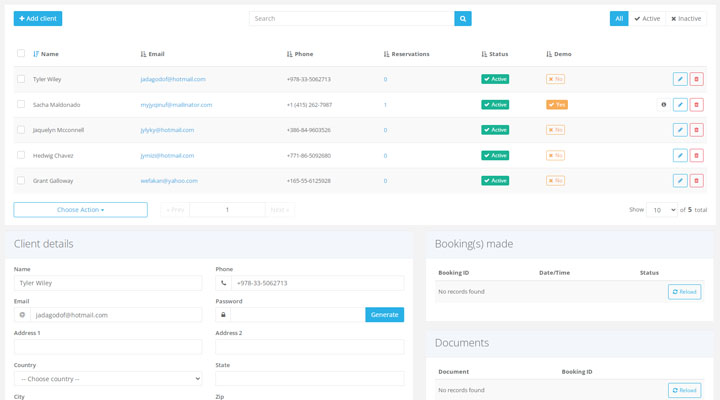Click the page number box showing 1
The image size is (720, 400).
point(227,210)
